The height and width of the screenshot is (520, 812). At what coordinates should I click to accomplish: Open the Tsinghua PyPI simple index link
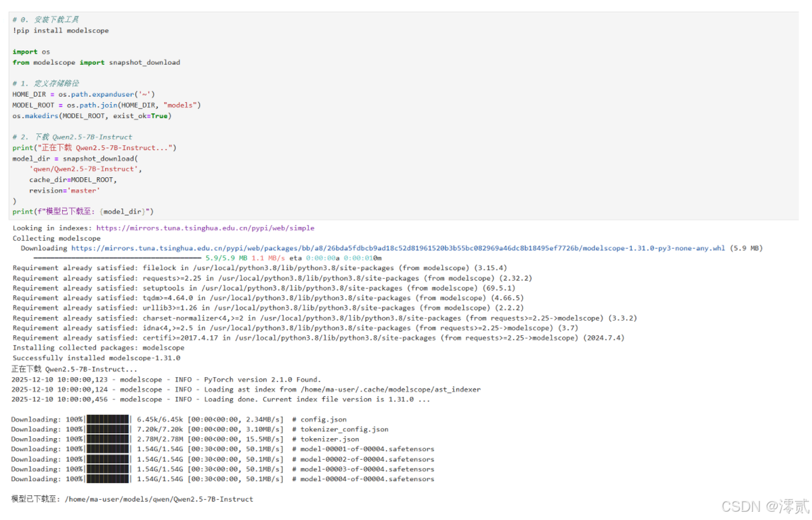coord(205,228)
